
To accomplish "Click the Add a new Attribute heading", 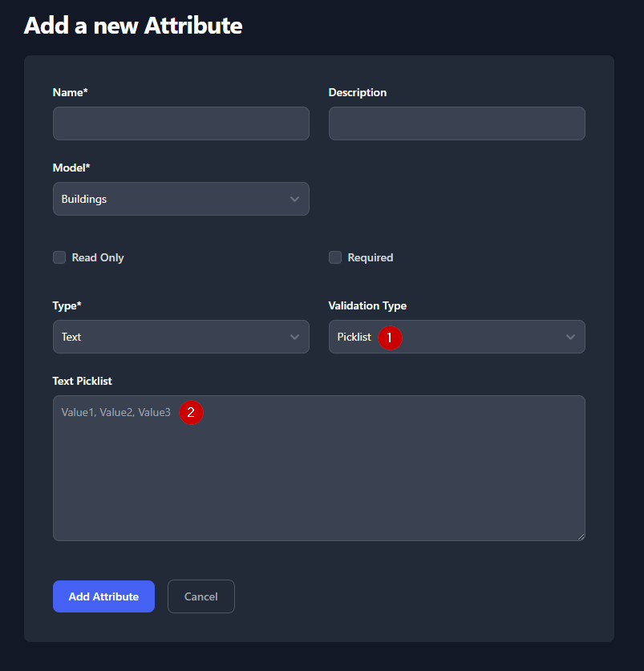I will (133, 25).
